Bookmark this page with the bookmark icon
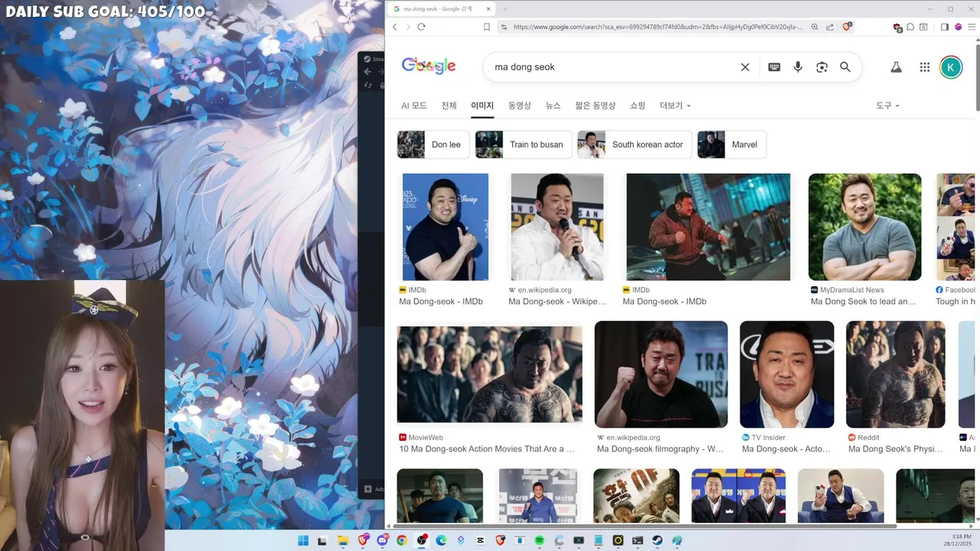 [487, 27]
